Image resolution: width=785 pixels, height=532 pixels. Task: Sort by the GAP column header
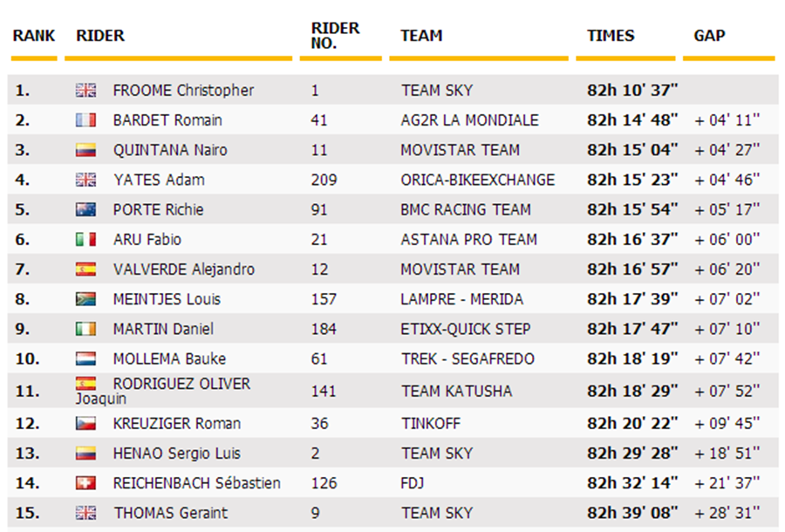point(709,36)
